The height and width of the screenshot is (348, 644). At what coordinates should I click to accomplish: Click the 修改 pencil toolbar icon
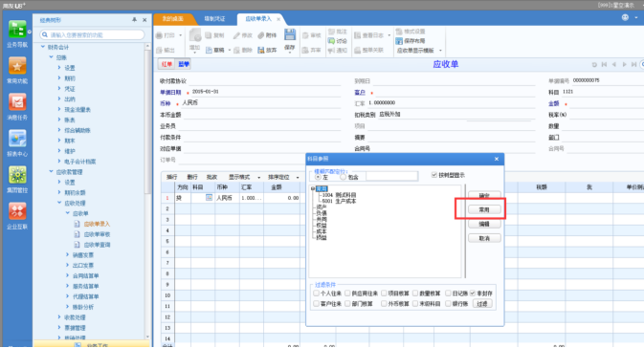(x=236, y=35)
